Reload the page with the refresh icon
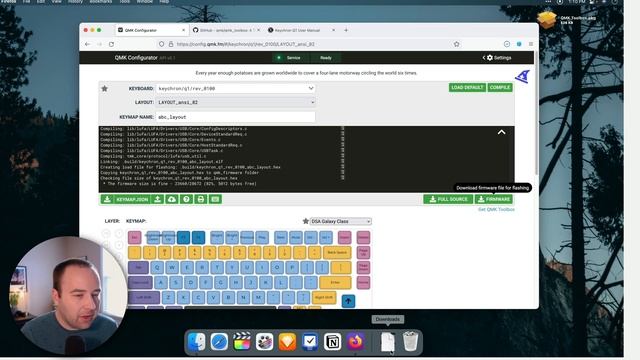Screen dimensions: 640x360 click(111, 44)
